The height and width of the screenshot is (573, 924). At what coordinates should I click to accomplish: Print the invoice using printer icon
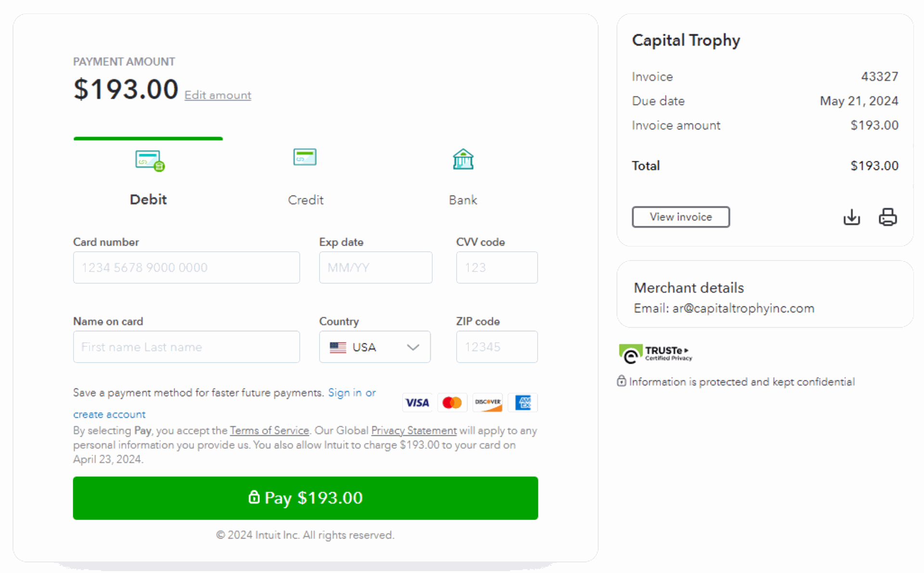[x=887, y=217]
